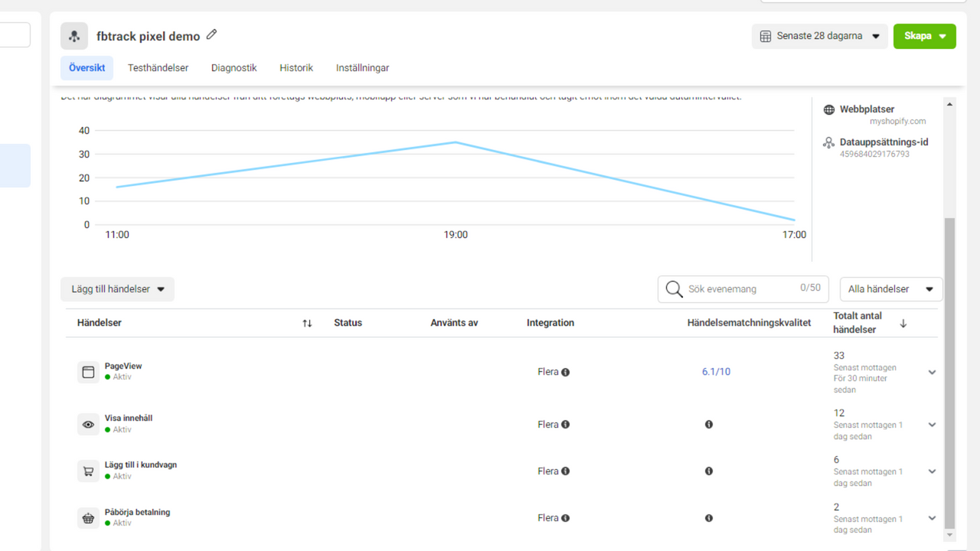
Task: Expand the PageView row chevron
Action: [932, 373]
